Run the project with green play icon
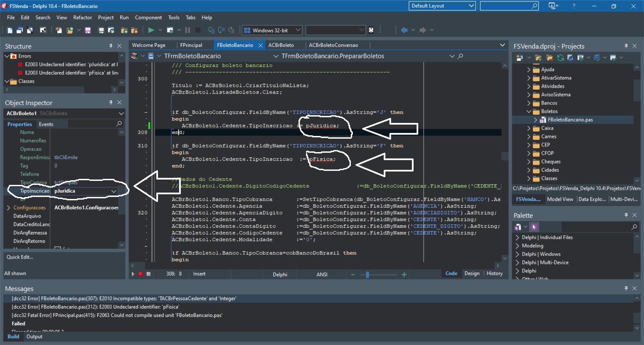 click(x=151, y=30)
